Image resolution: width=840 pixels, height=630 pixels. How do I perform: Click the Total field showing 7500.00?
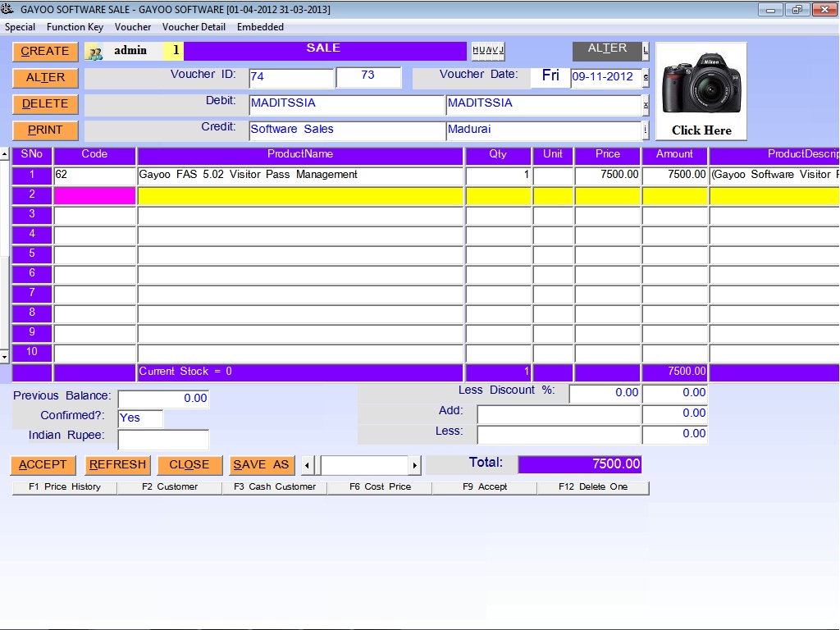point(580,464)
